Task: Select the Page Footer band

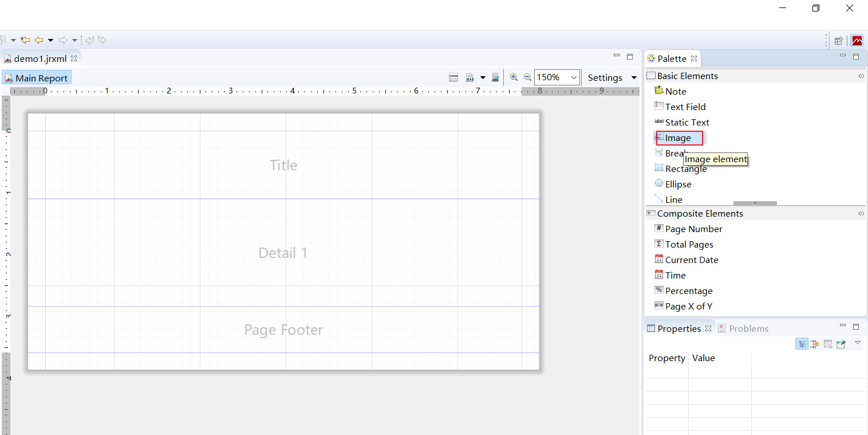Action: (x=283, y=330)
